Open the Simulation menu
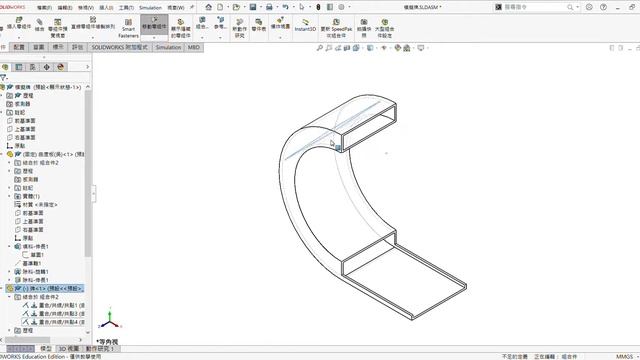 [x=150, y=8]
